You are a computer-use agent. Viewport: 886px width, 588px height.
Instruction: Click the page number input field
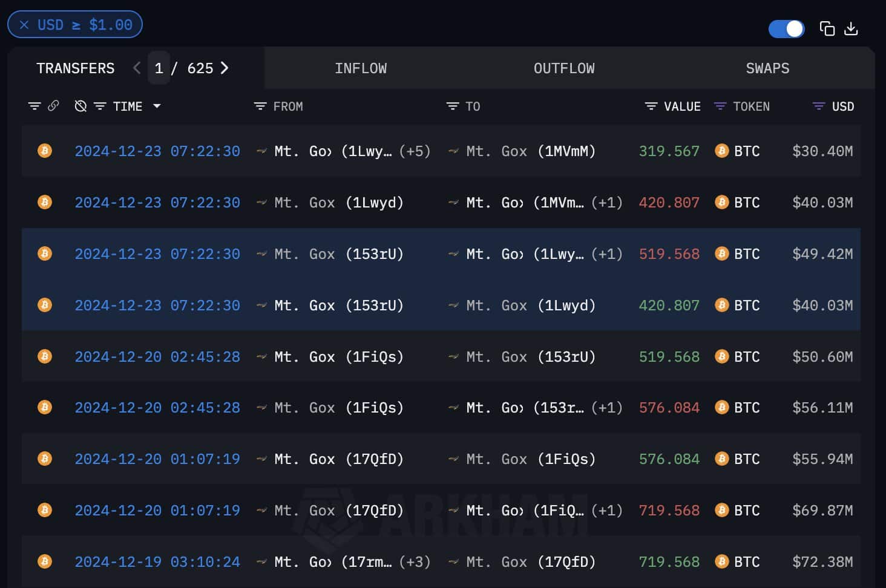(x=159, y=68)
